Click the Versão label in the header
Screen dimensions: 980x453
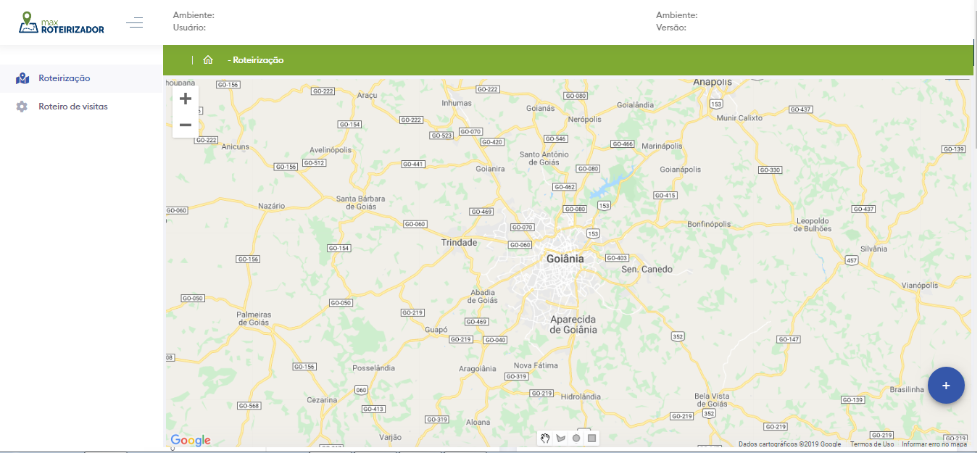click(671, 28)
